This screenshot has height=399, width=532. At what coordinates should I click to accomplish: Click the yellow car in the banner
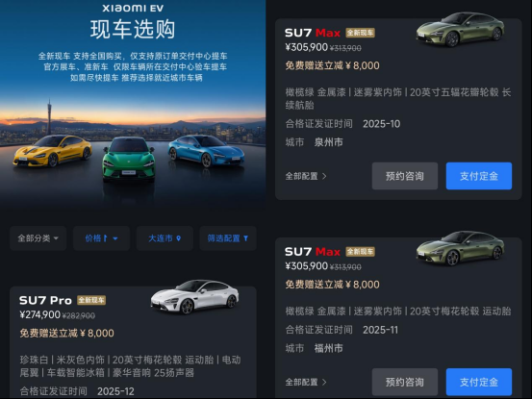coord(53,151)
